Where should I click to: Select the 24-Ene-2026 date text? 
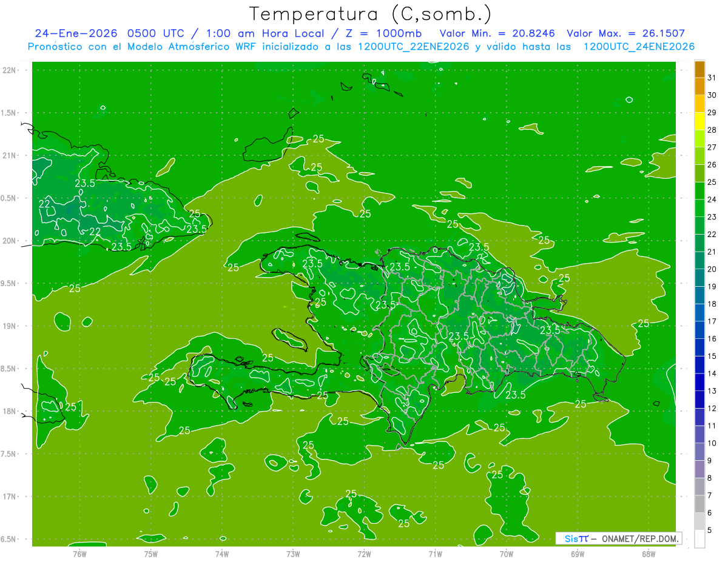tap(76, 33)
